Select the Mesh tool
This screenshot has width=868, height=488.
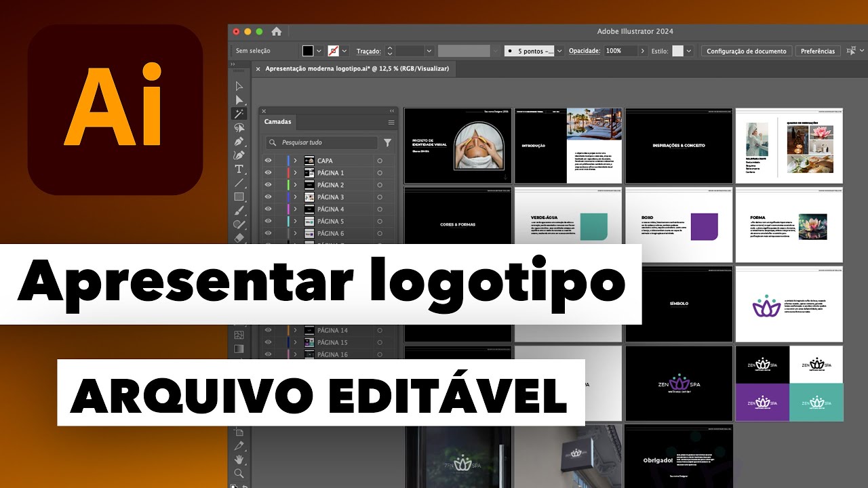[x=239, y=335]
